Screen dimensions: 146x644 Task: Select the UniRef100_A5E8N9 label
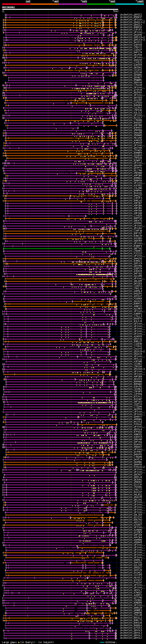(x=131, y=173)
